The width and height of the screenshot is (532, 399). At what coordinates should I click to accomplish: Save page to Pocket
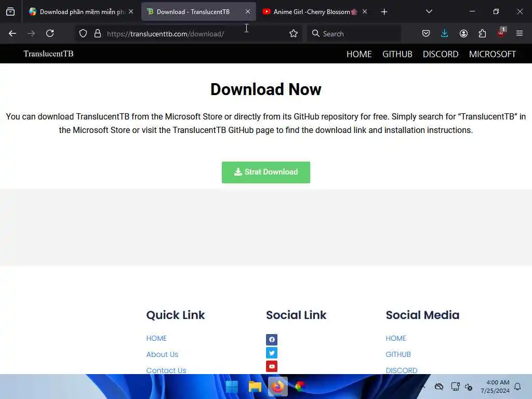click(x=426, y=34)
